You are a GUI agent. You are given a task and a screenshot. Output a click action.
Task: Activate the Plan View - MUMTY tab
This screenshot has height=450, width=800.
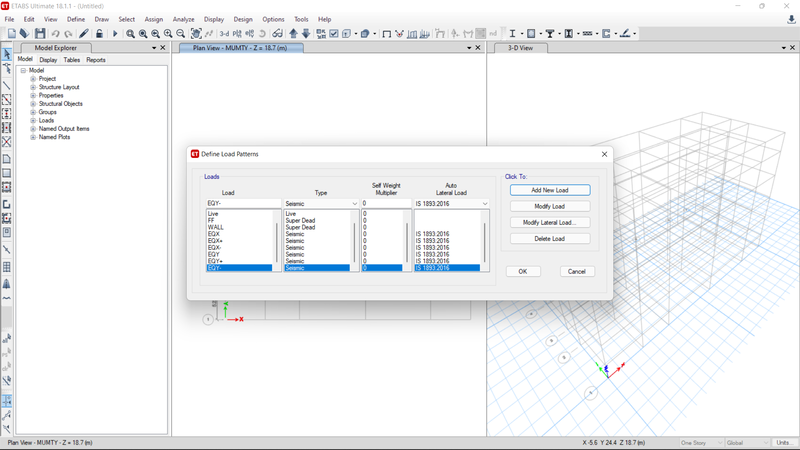click(x=240, y=48)
